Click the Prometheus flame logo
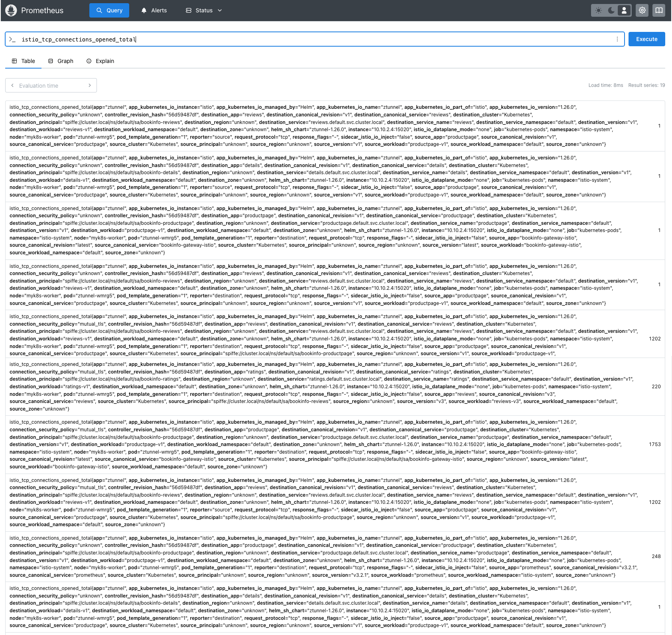The width and height of the screenshot is (672, 635). [11, 10]
